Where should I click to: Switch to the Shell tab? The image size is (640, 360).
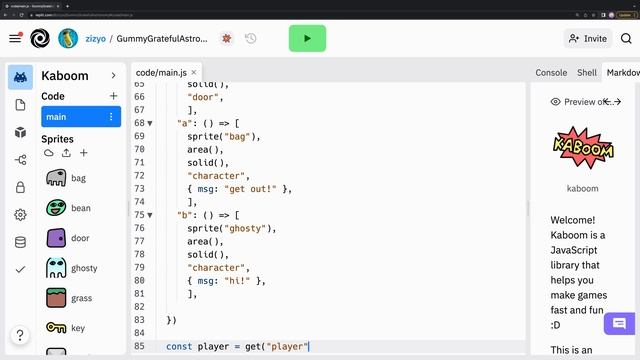587,73
